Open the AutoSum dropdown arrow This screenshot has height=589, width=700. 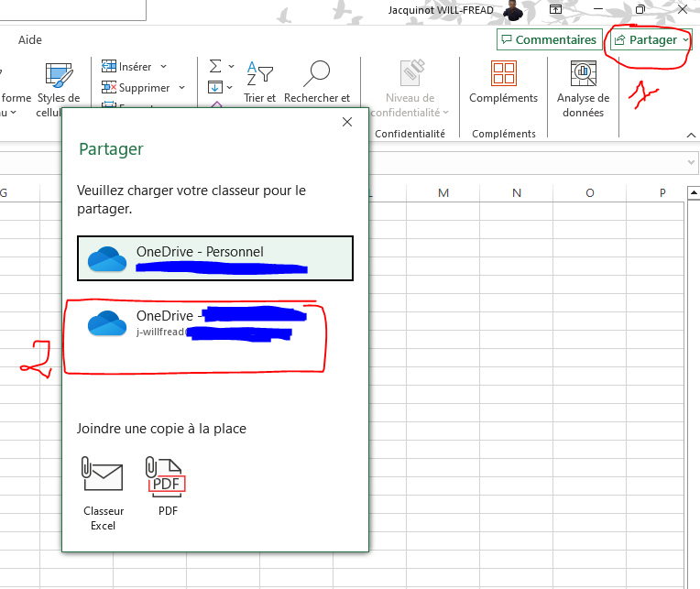(x=231, y=67)
